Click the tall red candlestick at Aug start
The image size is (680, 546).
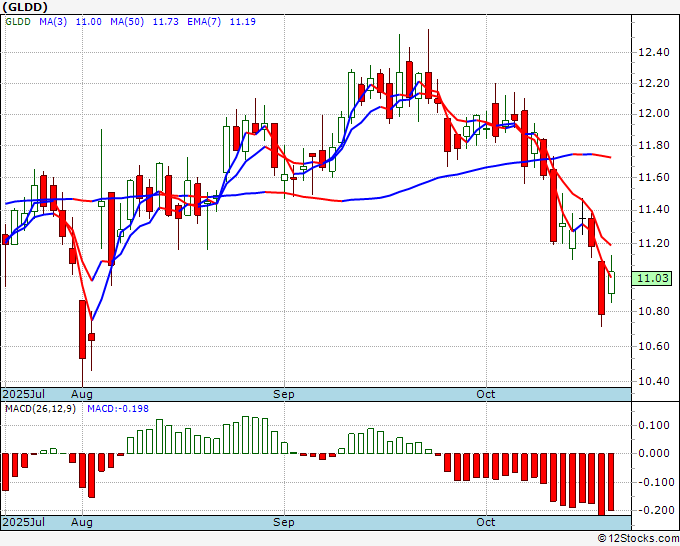click(x=82, y=330)
